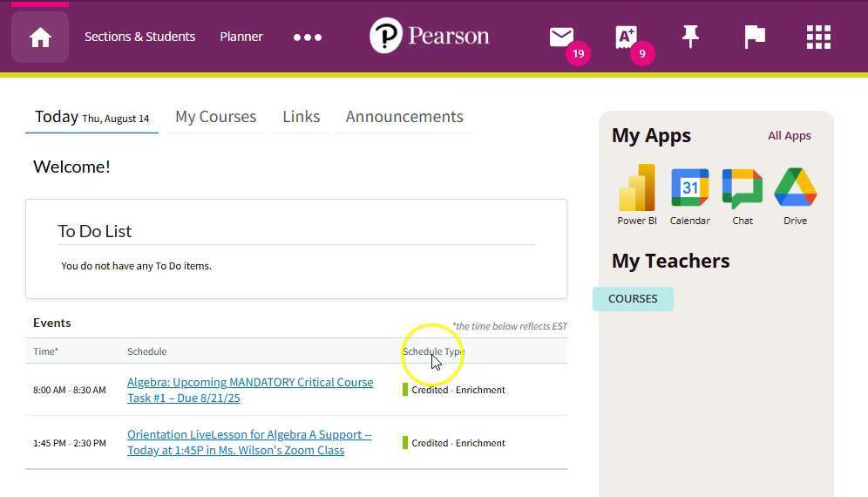
Task: Open the mail inbox icon
Action: (561, 37)
